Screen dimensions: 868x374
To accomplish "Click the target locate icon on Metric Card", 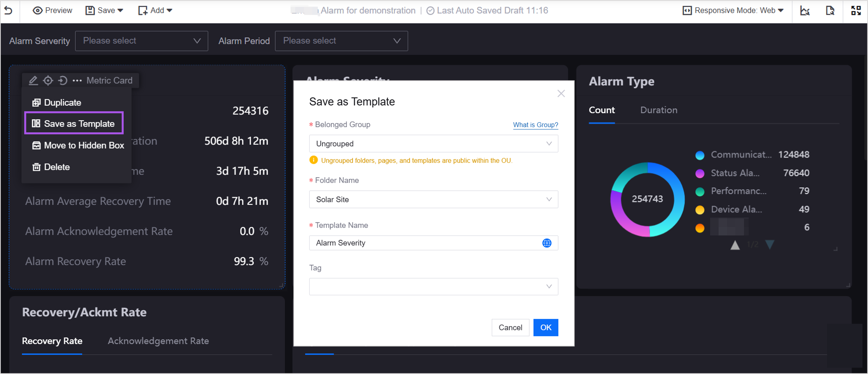I will [x=48, y=81].
